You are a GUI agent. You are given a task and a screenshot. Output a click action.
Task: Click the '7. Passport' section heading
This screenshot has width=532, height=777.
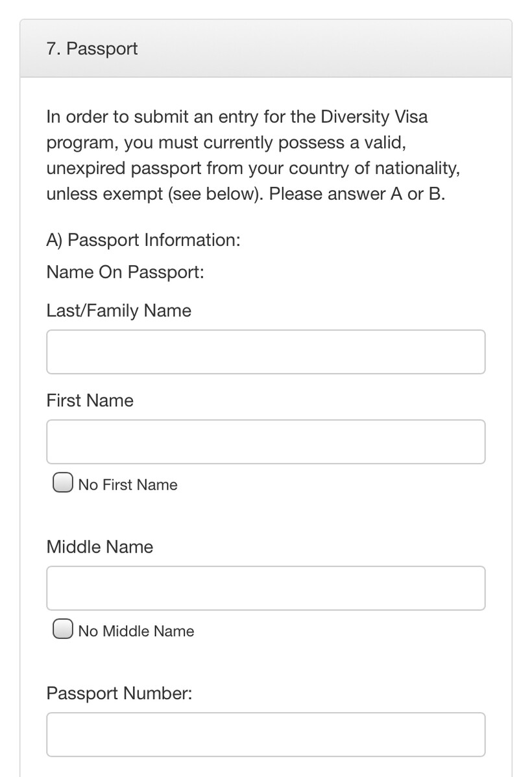pos(92,49)
